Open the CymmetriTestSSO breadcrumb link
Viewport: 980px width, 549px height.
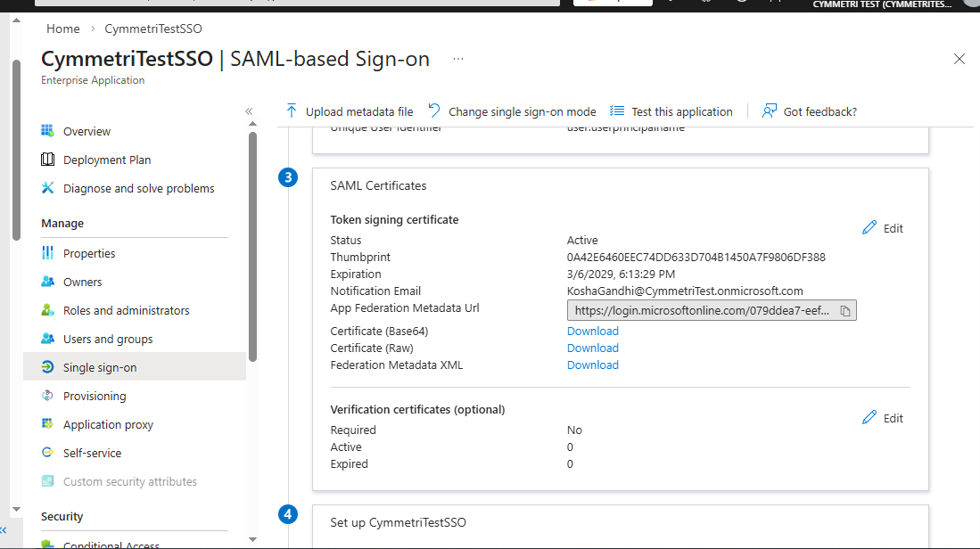(153, 29)
